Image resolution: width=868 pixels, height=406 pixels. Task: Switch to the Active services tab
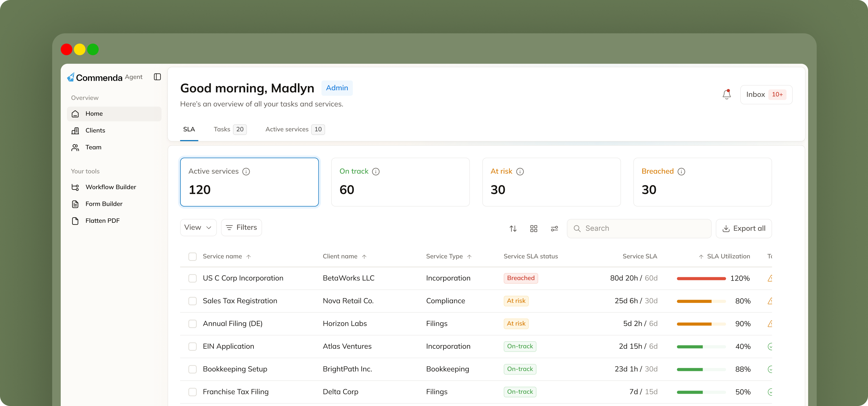(295, 129)
